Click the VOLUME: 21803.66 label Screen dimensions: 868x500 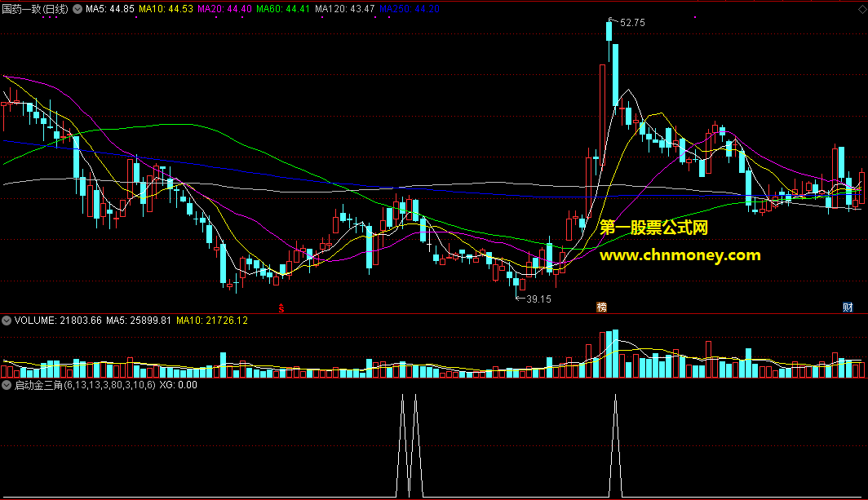[x=58, y=321]
